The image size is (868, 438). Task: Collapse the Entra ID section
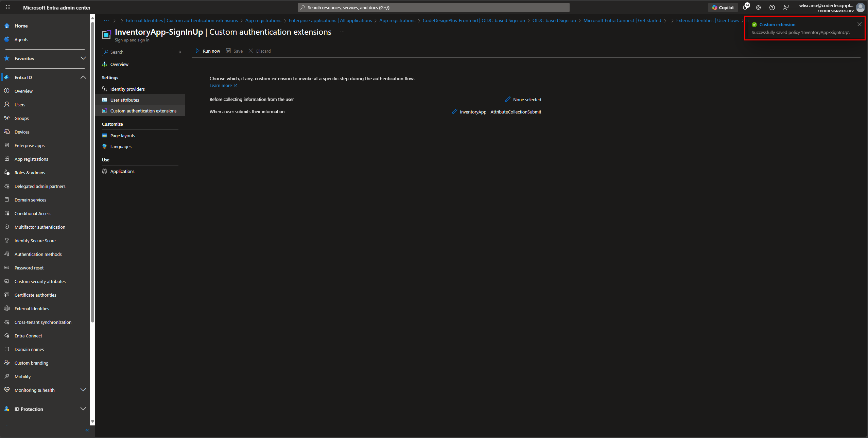[x=83, y=77]
